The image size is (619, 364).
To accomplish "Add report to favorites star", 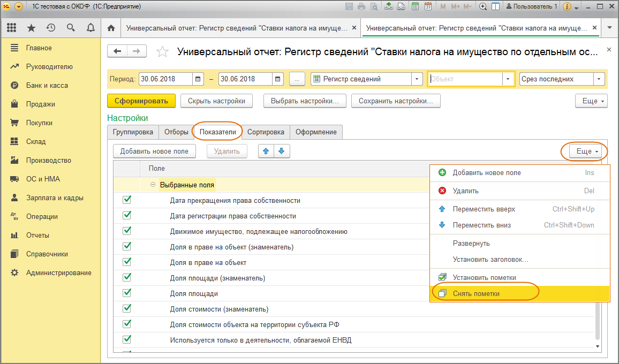I will 162,52.
